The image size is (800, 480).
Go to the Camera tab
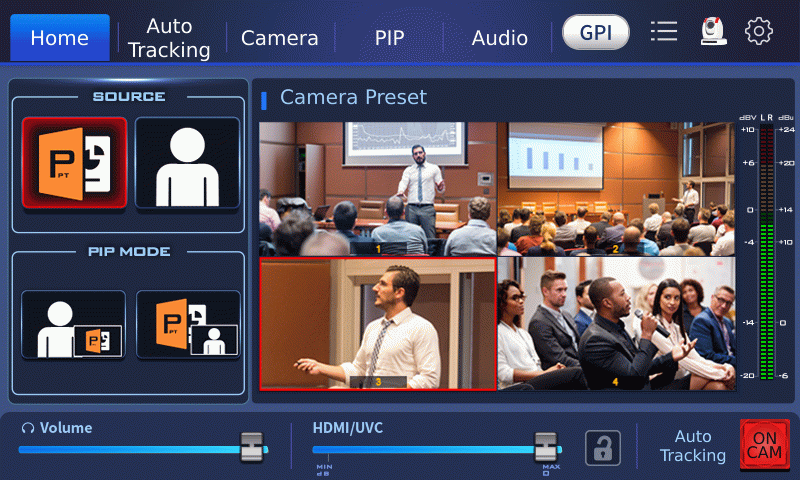point(279,38)
